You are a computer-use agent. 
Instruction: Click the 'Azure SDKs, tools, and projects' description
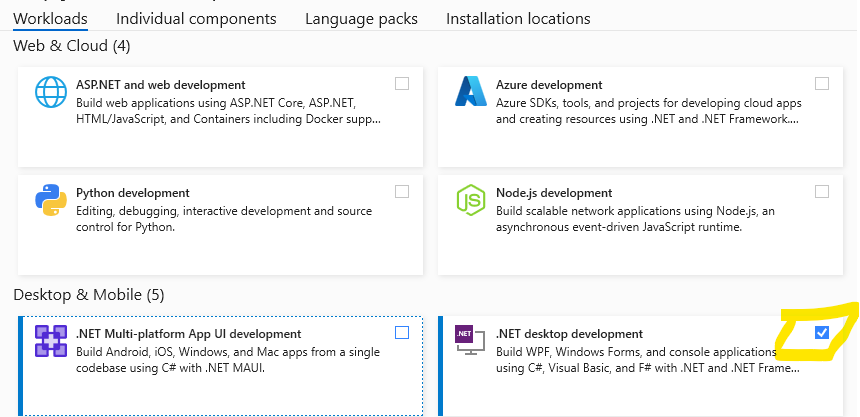click(x=649, y=111)
